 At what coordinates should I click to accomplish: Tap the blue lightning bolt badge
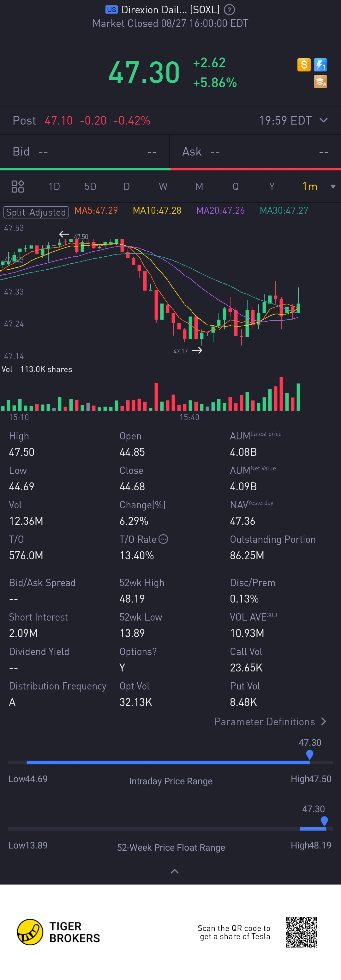click(320, 65)
